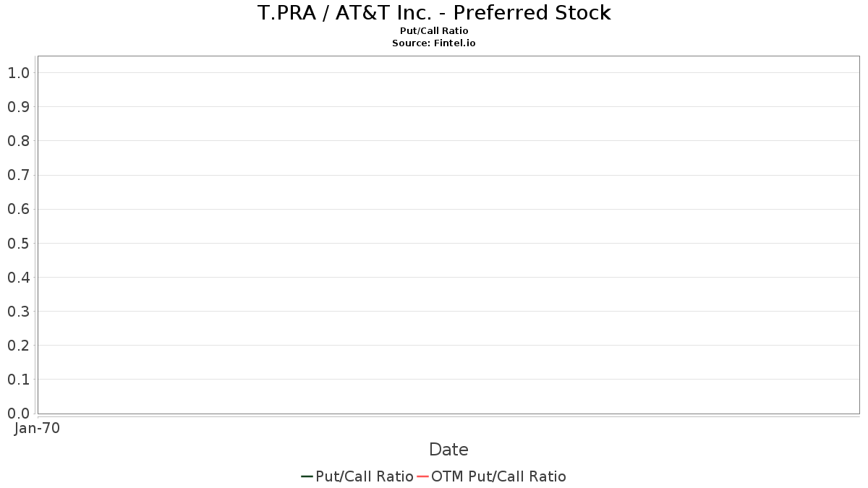Screen dimensions: 868x488
Task: Click the 0.8 y-axis label
Action: pyautogui.click(x=19, y=141)
